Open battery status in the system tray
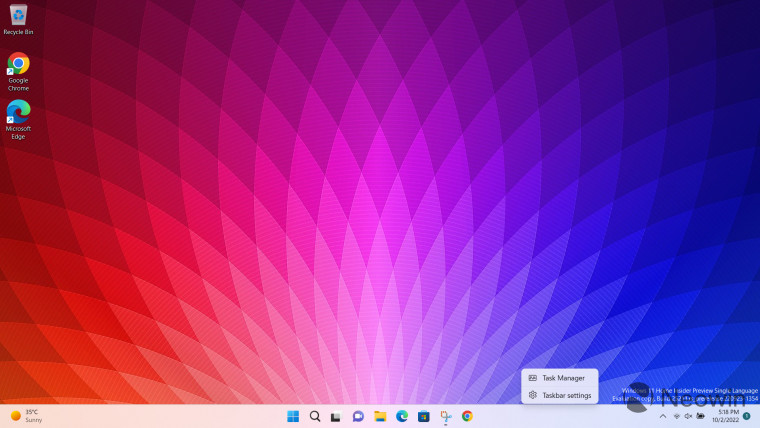The height and width of the screenshot is (428, 760). tap(700, 416)
